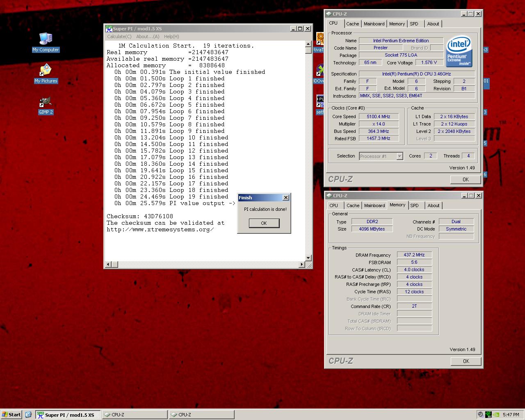
Task: Click the DRAM Frequency 437.2 MHz field
Action: pyautogui.click(x=414, y=255)
